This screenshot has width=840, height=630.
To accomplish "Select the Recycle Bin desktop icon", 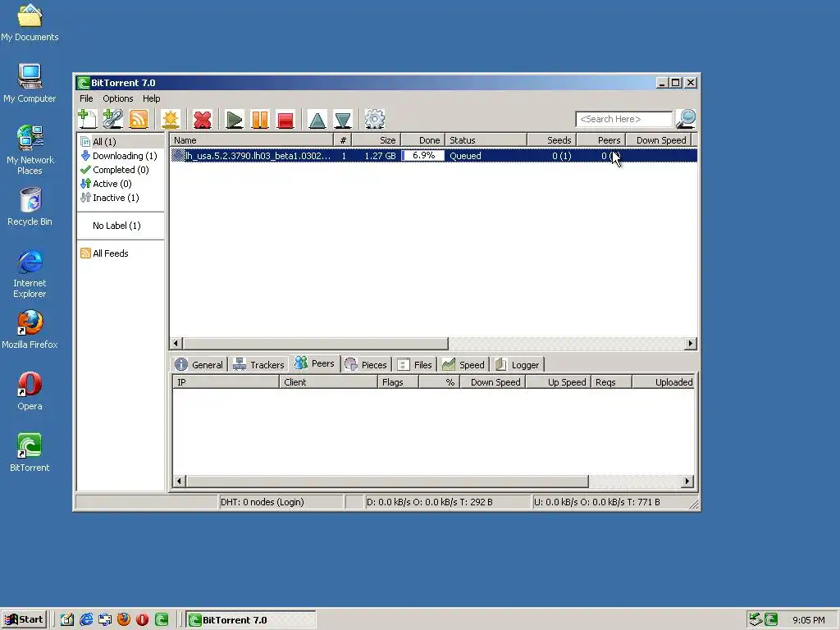I will pyautogui.click(x=30, y=207).
